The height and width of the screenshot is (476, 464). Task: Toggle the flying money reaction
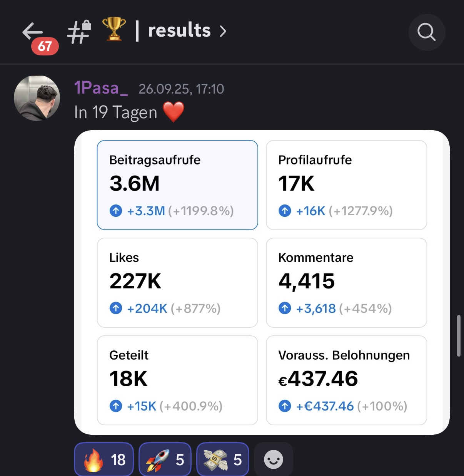click(x=222, y=459)
